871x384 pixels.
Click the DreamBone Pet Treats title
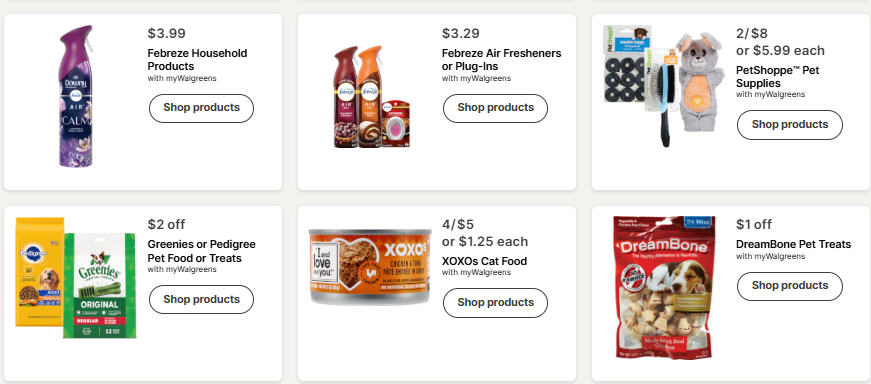click(793, 245)
